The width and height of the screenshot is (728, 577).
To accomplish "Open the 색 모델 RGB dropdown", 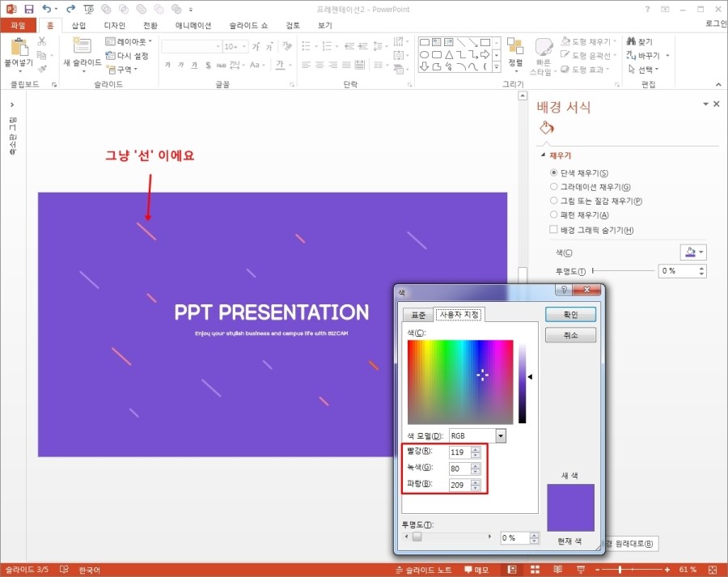I will click(x=501, y=436).
